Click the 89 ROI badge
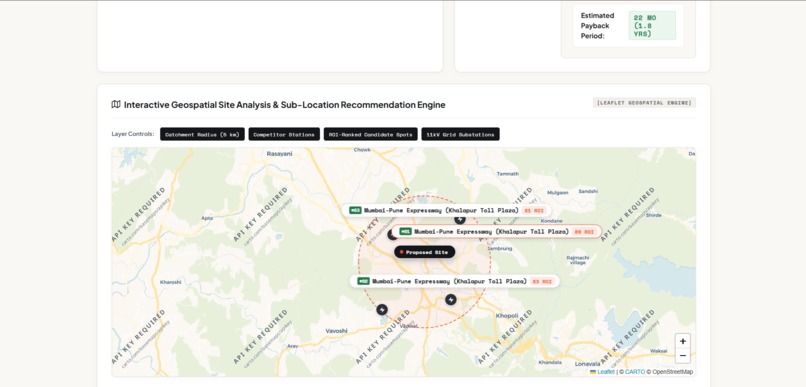This screenshot has height=387, width=806. point(584,232)
